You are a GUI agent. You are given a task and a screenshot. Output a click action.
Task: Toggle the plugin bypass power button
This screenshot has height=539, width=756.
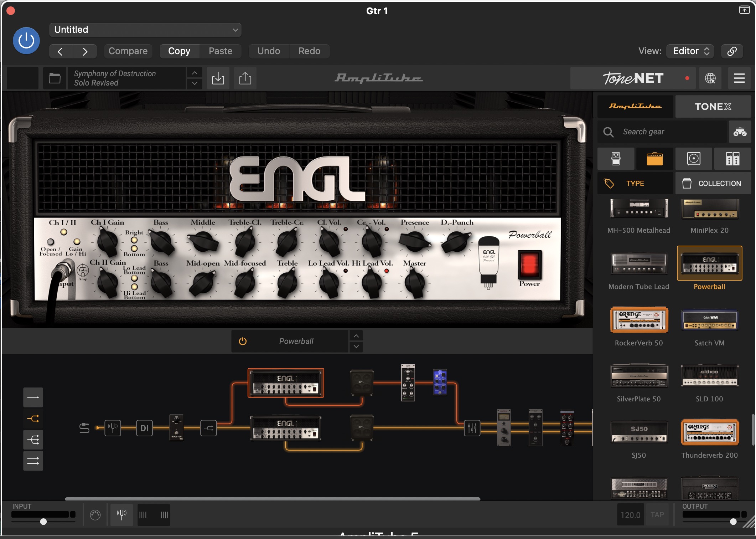pyautogui.click(x=26, y=41)
